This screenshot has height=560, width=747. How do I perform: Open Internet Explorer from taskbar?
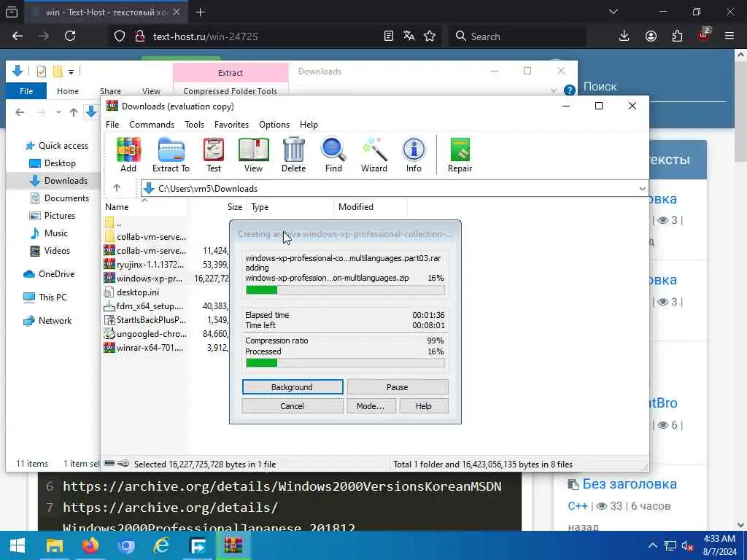click(x=161, y=545)
